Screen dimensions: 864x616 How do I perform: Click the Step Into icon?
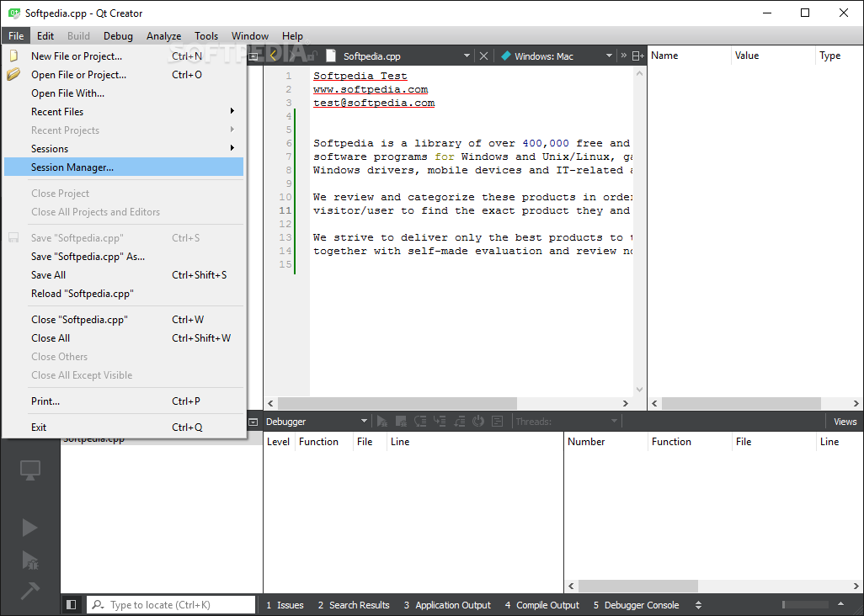(440, 422)
